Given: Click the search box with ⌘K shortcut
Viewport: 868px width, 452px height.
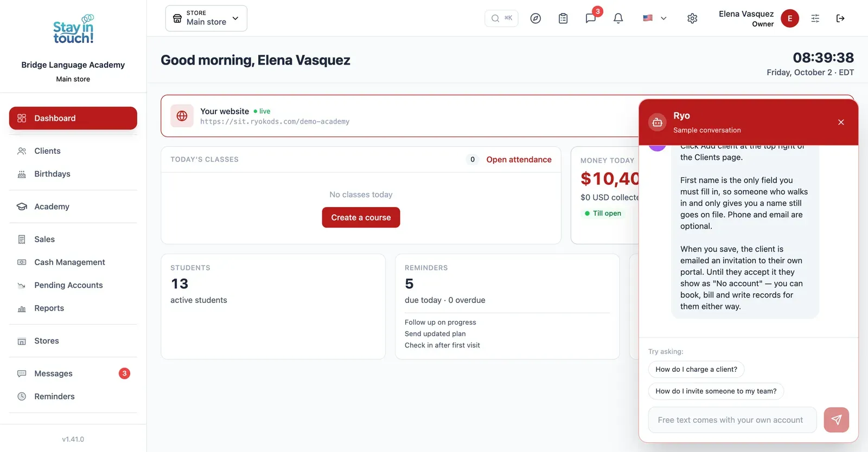Looking at the screenshot, I should click(x=501, y=18).
